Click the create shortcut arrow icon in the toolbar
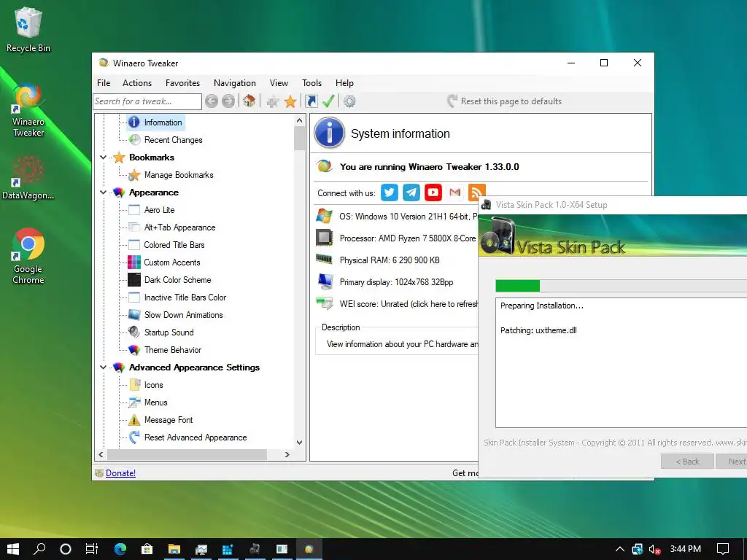Image resolution: width=747 pixels, height=560 pixels. click(311, 101)
